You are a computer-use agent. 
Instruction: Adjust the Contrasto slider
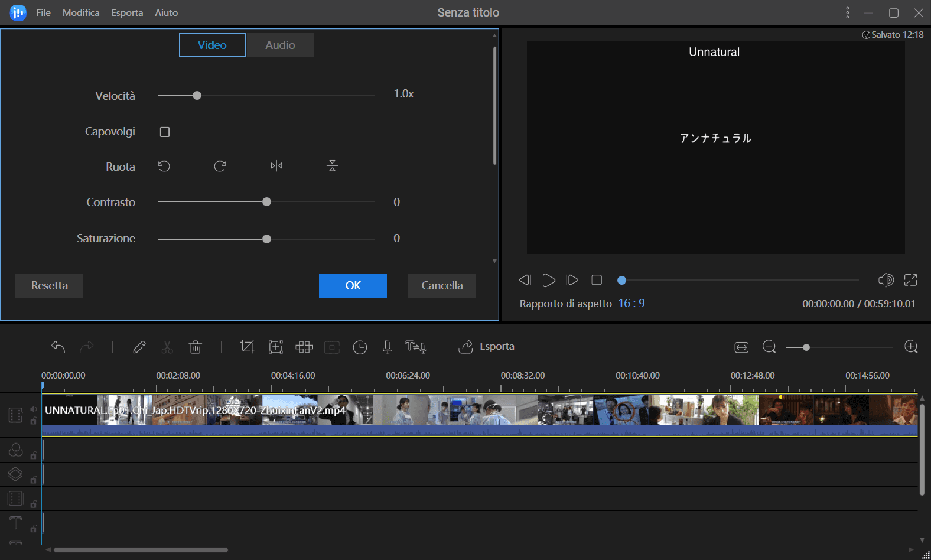click(x=267, y=202)
